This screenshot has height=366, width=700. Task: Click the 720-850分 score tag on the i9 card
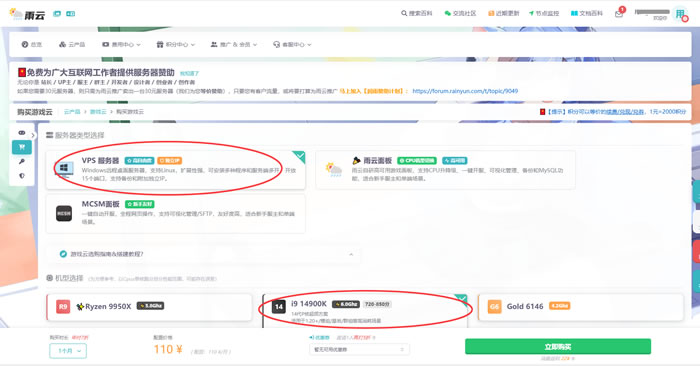[377, 304]
